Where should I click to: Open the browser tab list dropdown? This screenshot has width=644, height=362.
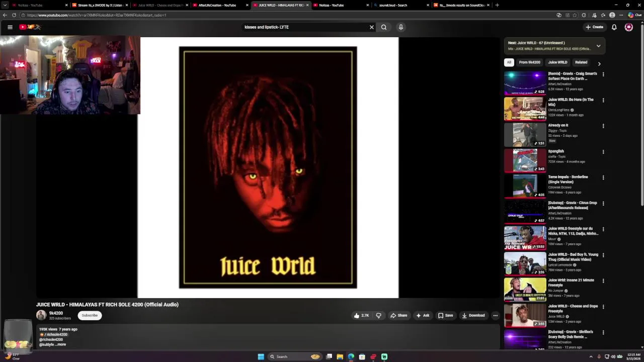pos(5,5)
